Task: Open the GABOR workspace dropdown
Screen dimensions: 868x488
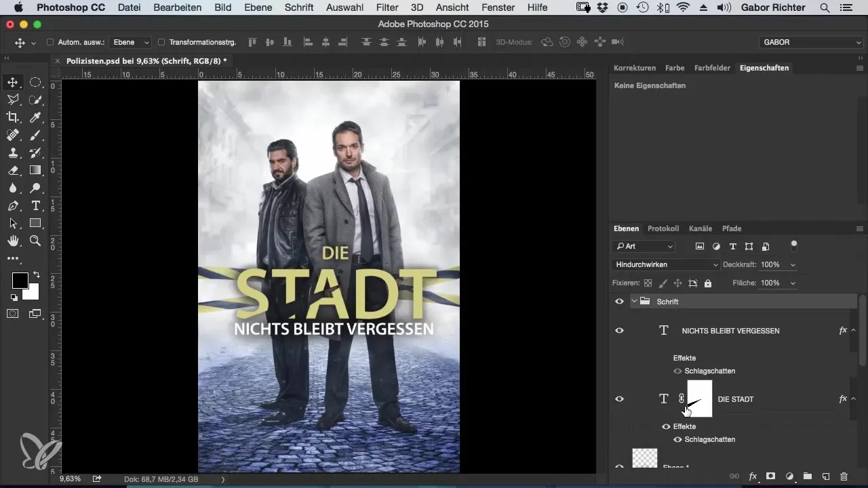Action: [810, 42]
